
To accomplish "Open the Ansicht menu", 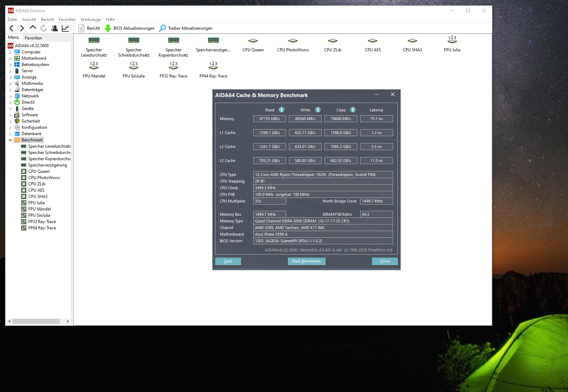I will pyautogui.click(x=29, y=20).
